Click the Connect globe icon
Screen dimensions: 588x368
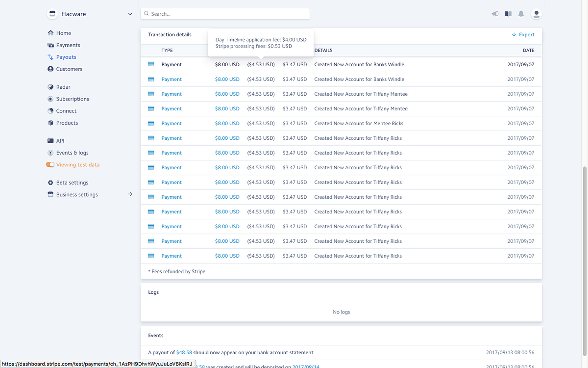click(x=50, y=111)
